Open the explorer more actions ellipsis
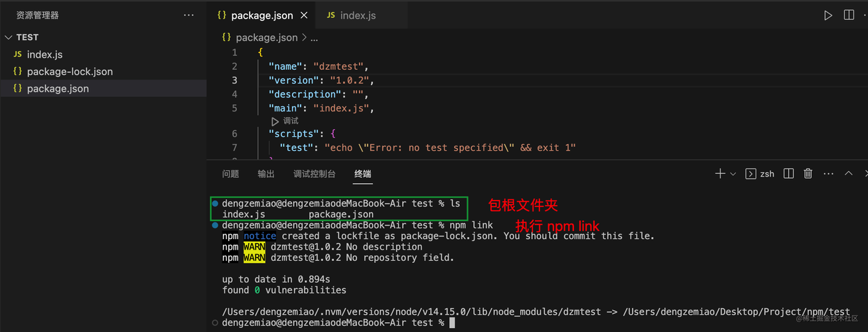This screenshot has width=868, height=332. [188, 15]
